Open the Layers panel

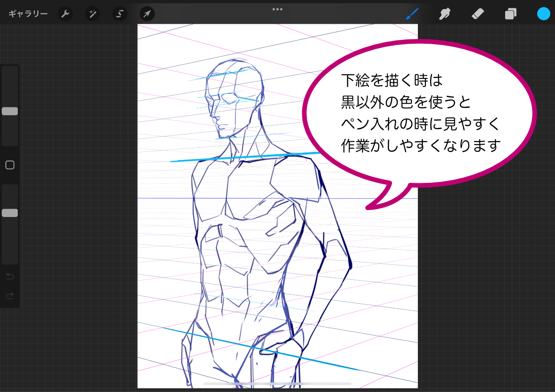pyautogui.click(x=510, y=14)
